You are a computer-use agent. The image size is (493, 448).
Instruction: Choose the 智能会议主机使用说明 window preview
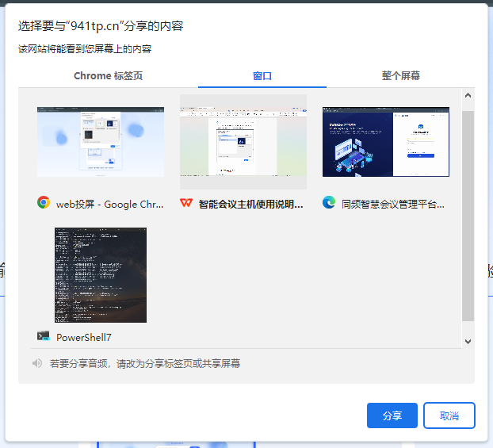click(x=243, y=142)
